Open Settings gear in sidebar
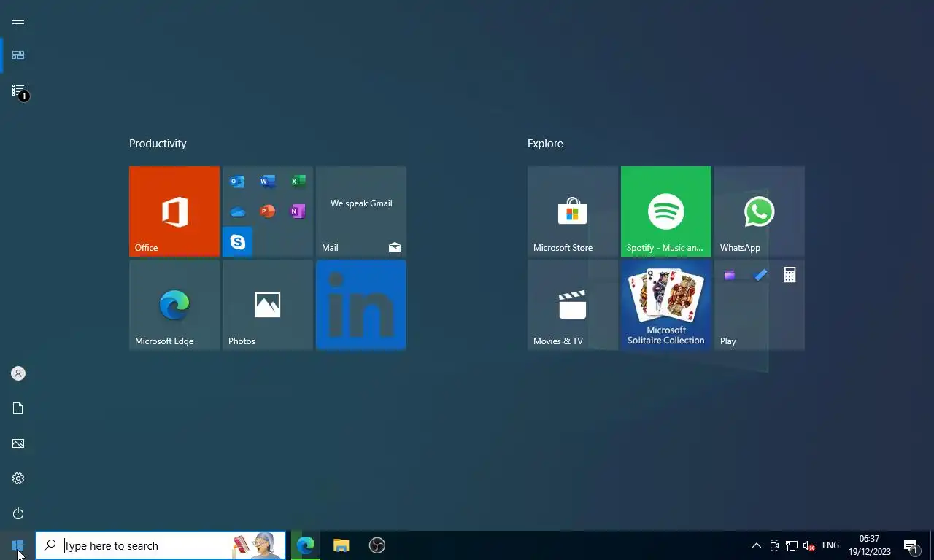Viewport: 934px width, 560px height. [x=18, y=478]
